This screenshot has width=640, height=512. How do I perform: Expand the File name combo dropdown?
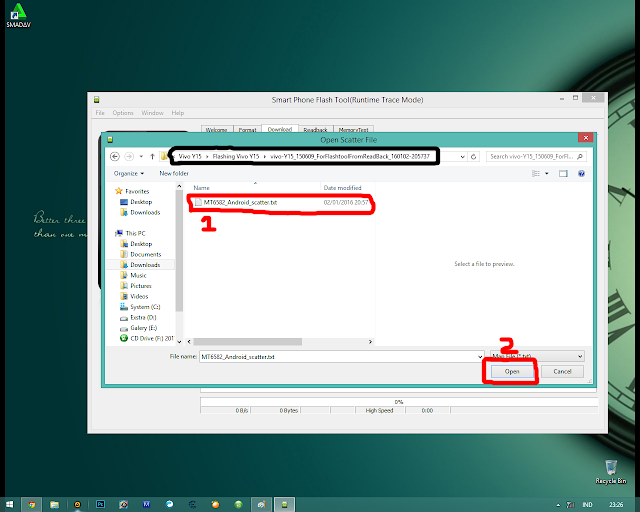tap(480, 356)
